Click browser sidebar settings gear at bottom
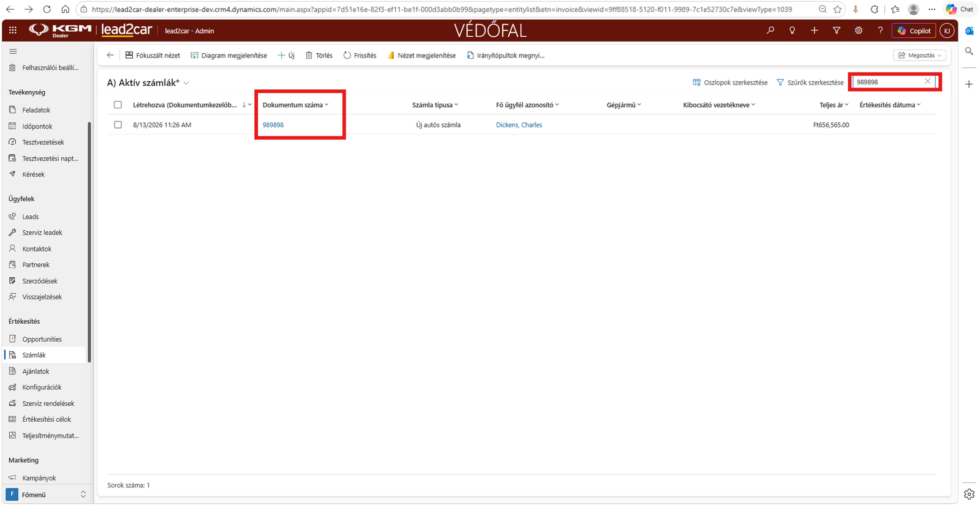The height and width of the screenshot is (505, 980). 969,494
